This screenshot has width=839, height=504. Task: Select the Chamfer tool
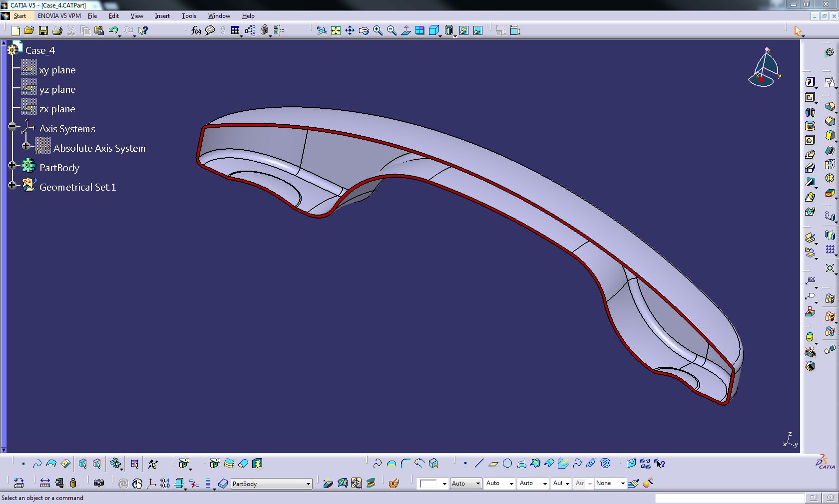pyautogui.click(x=830, y=121)
